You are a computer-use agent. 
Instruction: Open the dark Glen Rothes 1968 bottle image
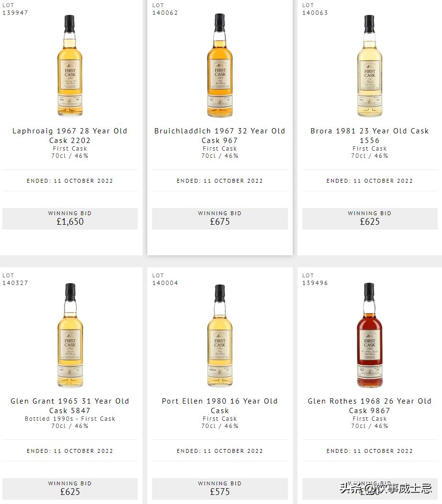click(369, 335)
